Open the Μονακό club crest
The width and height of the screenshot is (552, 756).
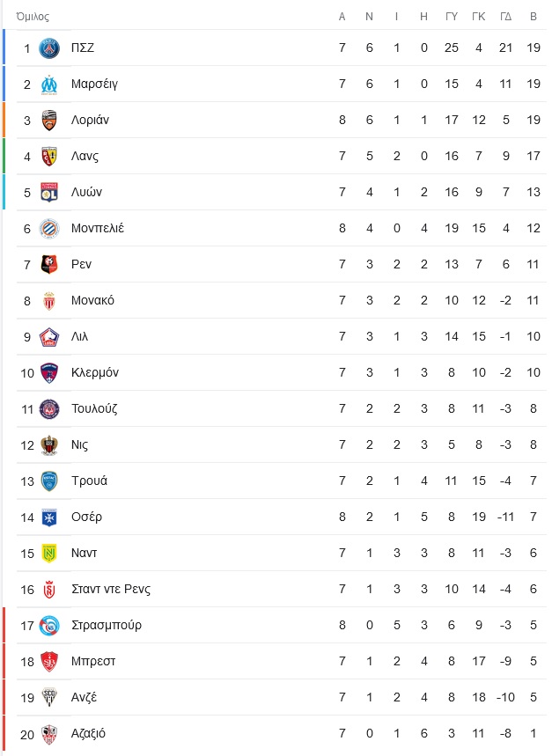coord(49,301)
